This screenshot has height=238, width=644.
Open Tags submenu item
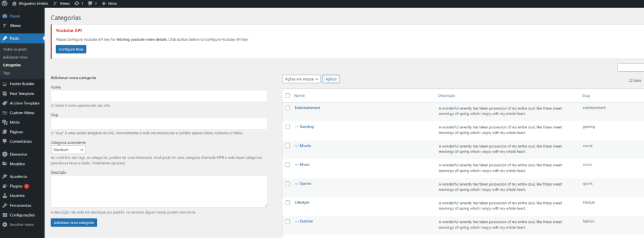pyautogui.click(x=6, y=73)
